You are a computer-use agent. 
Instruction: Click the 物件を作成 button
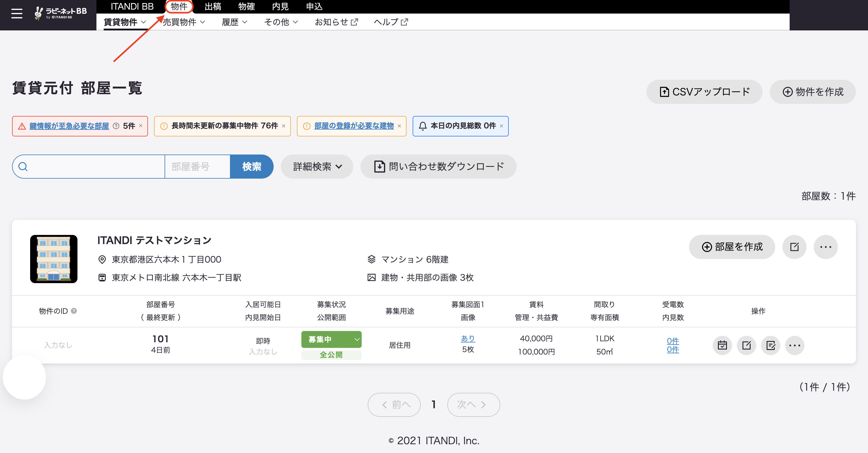(x=813, y=92)
